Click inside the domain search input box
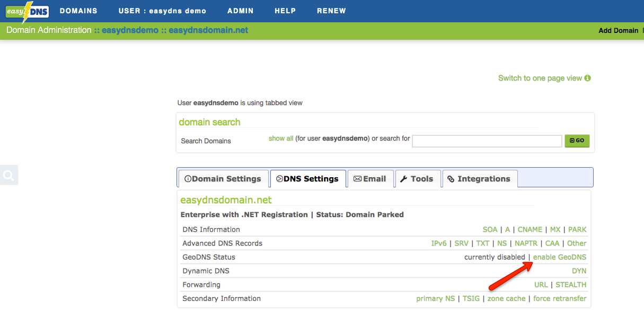This screenshot has height=320, width=644. (487, 141)
